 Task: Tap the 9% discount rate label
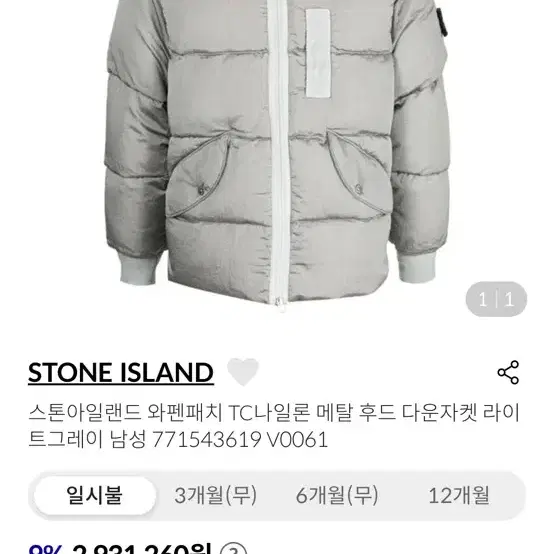point(46,549)
